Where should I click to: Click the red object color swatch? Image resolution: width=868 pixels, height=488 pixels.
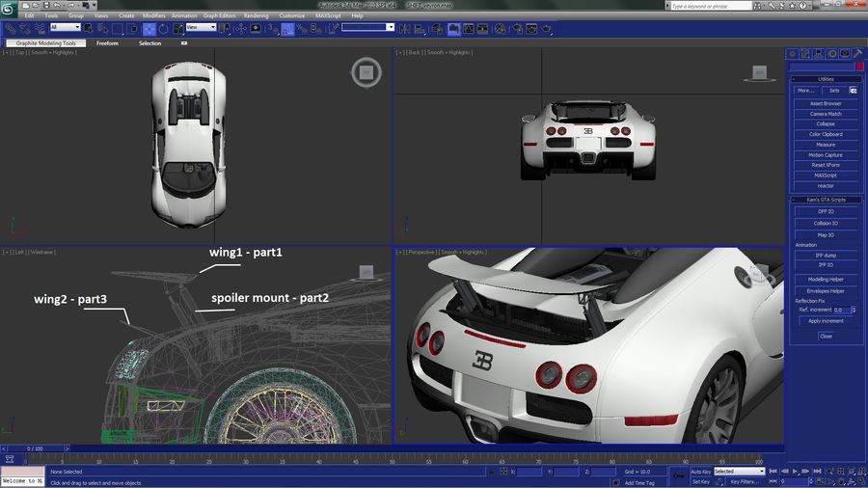tap(860, 67)
